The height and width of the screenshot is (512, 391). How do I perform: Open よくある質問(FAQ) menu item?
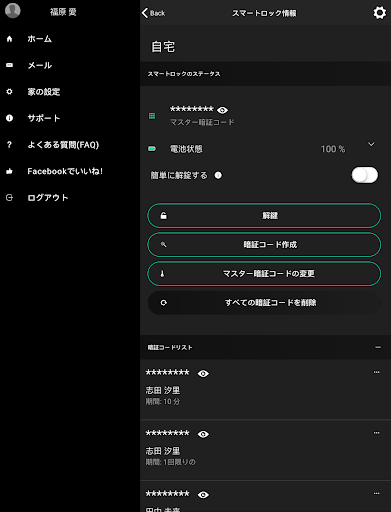click(63, 145)
